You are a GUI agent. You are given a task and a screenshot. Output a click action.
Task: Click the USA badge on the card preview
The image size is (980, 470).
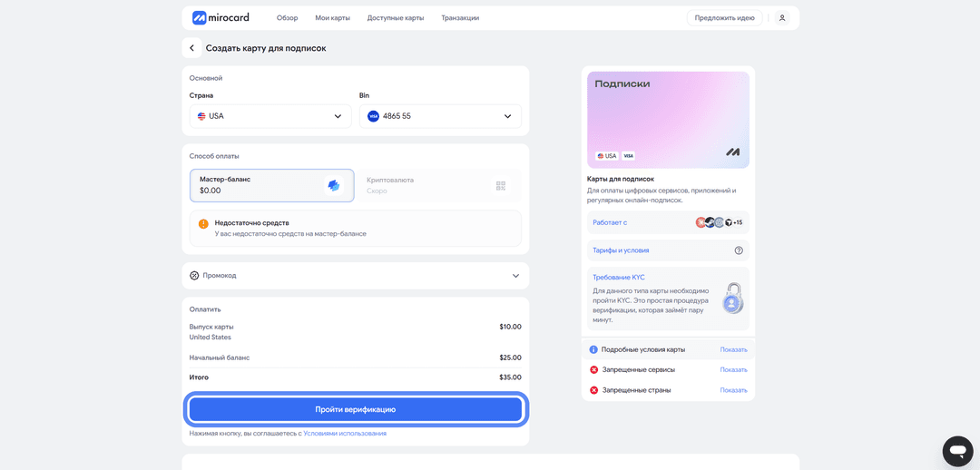click(x=607, y=156)
